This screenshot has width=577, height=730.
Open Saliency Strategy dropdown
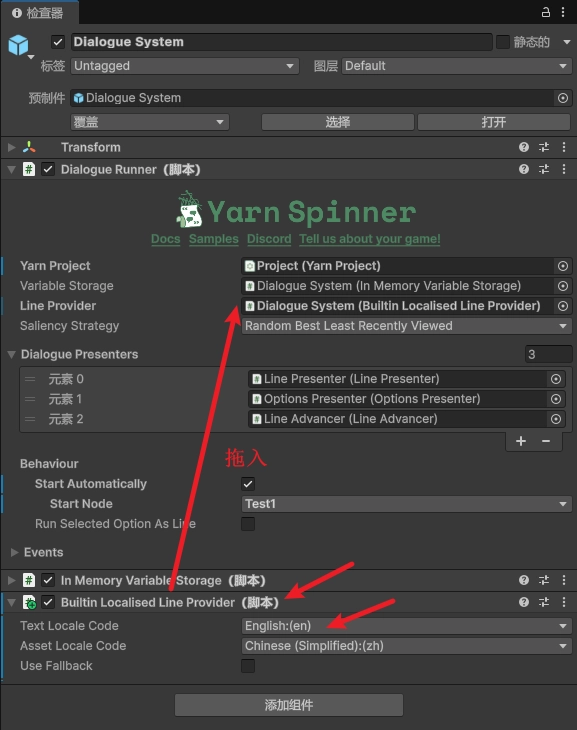407,326
